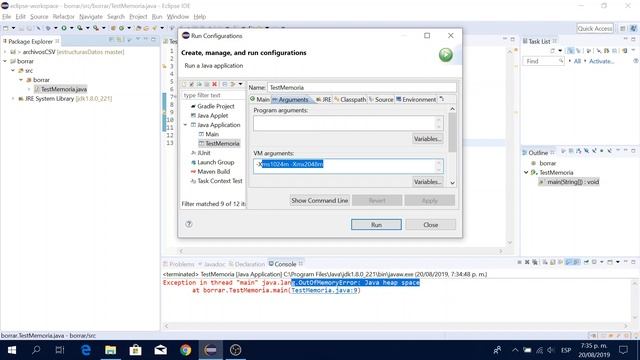
Task: Open Chrome from the taskbar
Action: [185, 350]
